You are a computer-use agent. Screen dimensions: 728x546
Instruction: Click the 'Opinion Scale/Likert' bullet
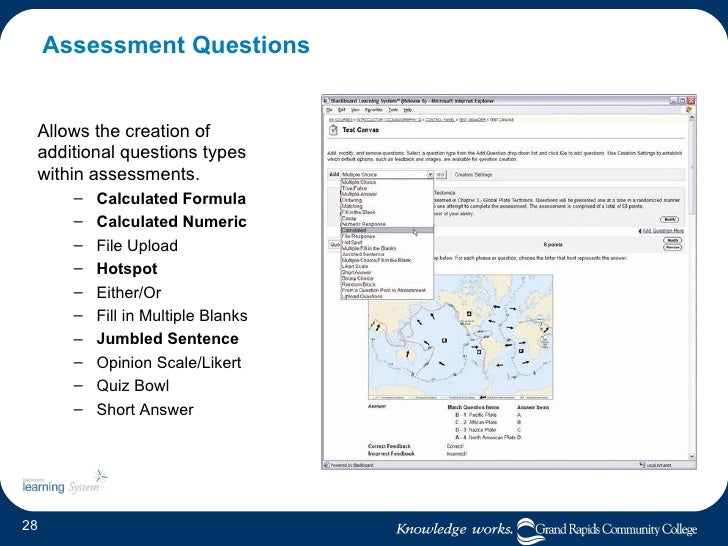169,362
